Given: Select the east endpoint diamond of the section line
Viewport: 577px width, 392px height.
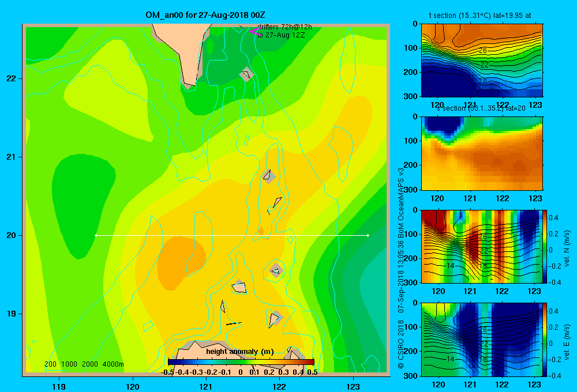Looking at the screenshot, I should coord(368,235).
